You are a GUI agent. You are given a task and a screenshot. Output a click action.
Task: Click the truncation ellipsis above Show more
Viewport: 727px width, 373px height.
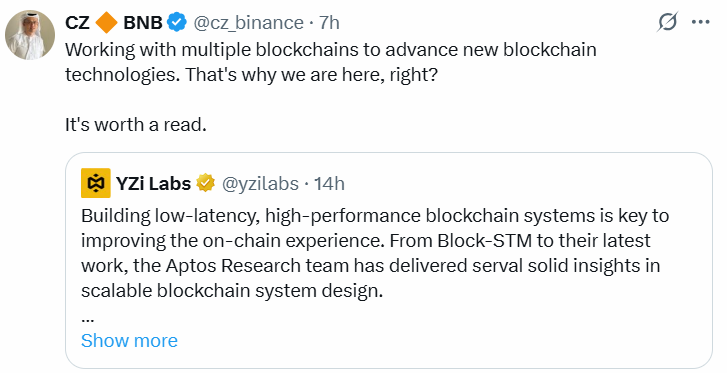tap(88, 320)
